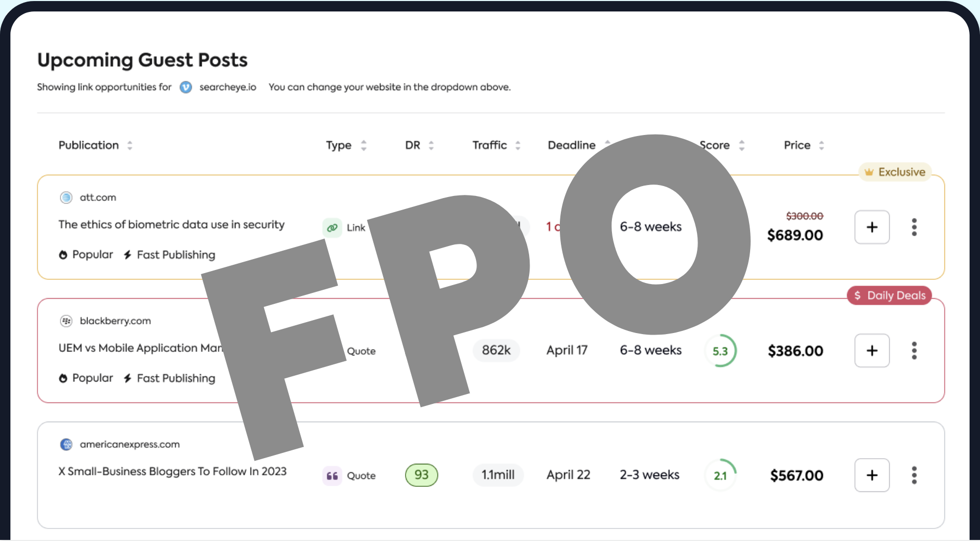980x541 pixels.
Task: Open the americanexpress.com publication link
Action: click(130, 445)
